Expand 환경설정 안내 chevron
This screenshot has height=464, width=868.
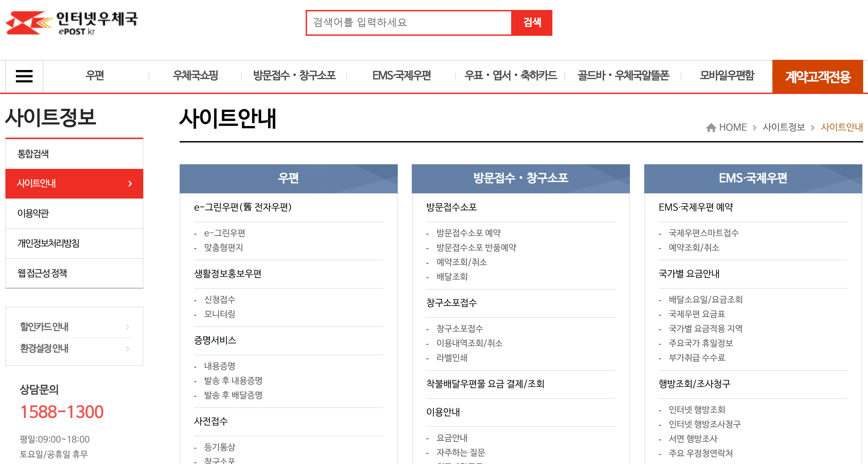(127, 348)
